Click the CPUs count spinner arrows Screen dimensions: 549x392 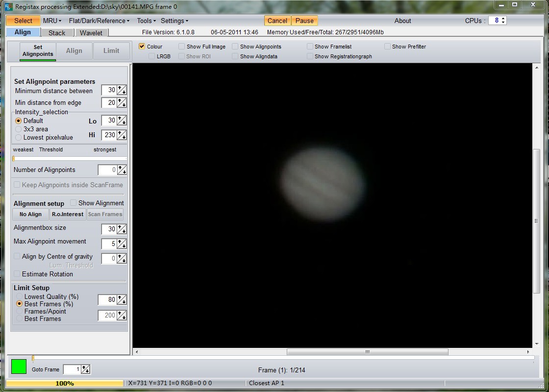click(503, 20)
